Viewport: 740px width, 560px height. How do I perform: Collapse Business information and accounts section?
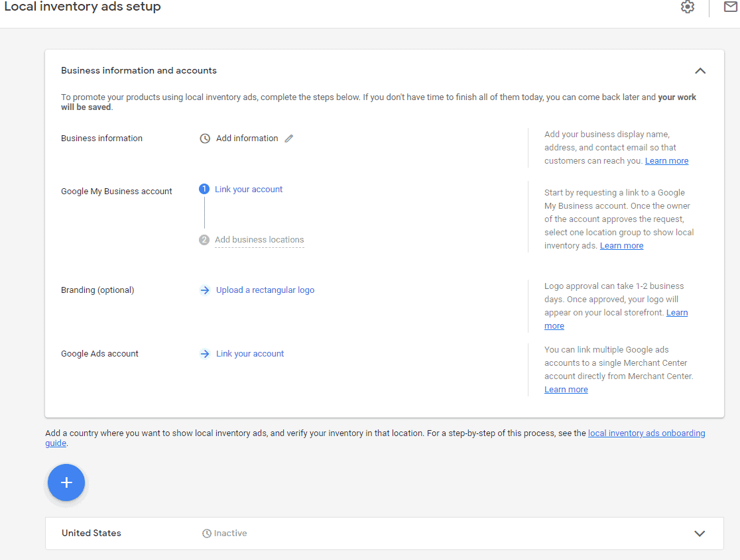tap(700, 71)
